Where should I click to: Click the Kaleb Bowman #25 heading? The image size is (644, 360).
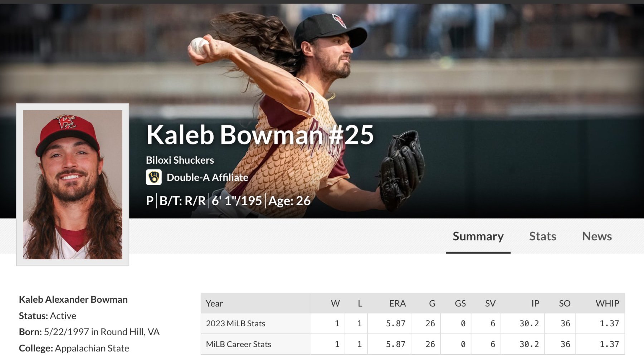coord(260,135)
